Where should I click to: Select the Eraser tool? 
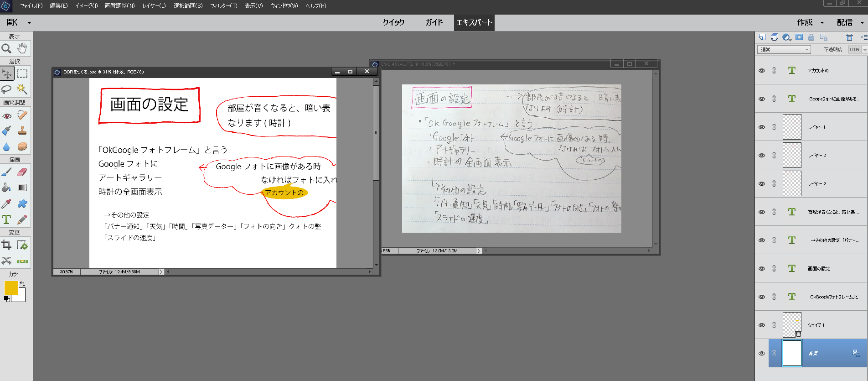[x=22, y=172]
